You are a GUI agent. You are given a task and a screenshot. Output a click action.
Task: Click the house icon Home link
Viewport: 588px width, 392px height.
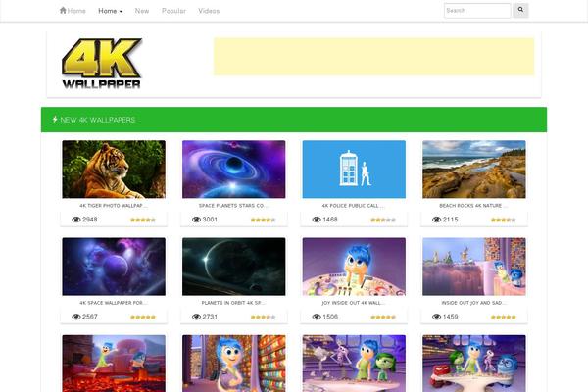(73, 11)
